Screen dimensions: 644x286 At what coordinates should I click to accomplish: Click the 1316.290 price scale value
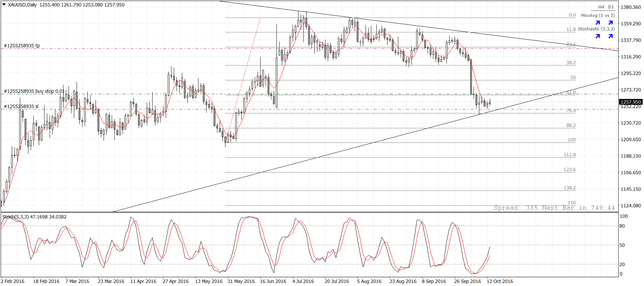coord(630,57)
